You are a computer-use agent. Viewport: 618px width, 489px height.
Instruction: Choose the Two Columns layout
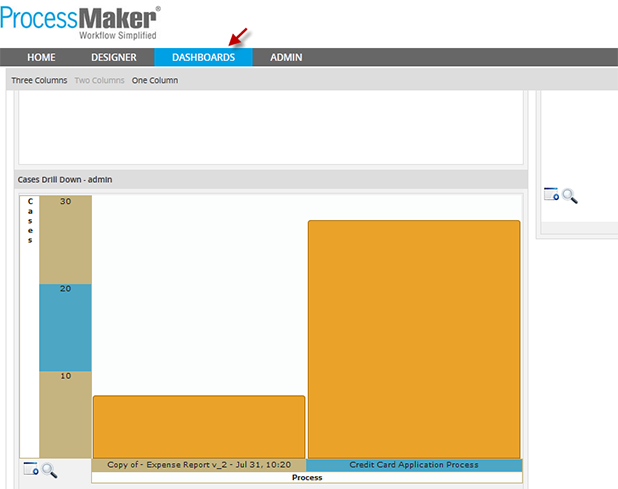[x=99, y=80]
